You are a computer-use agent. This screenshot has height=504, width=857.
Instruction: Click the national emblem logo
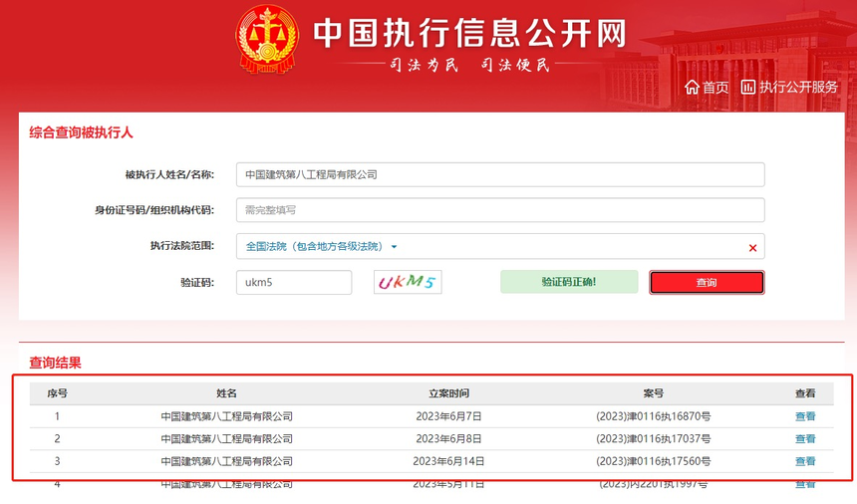pos(267,39)
